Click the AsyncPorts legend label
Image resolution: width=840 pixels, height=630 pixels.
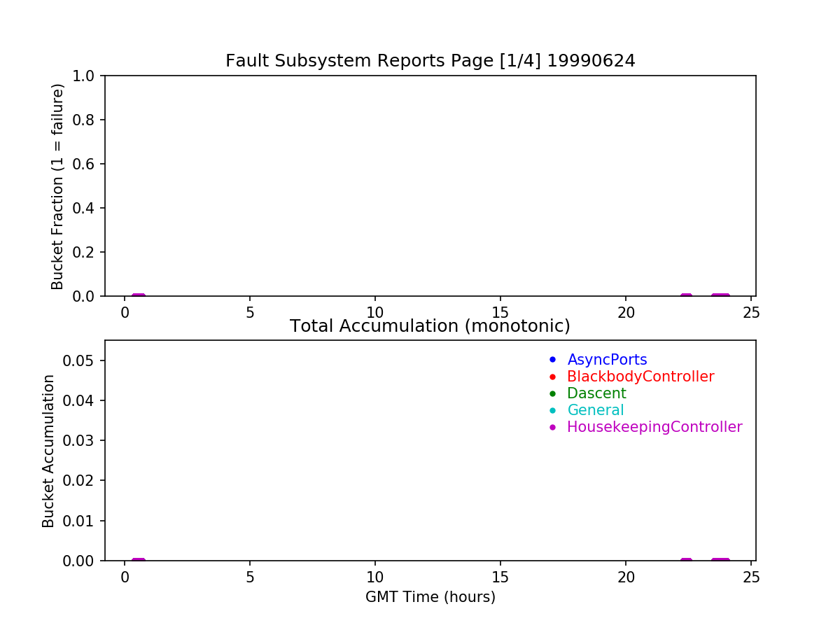tap(607, 360)
